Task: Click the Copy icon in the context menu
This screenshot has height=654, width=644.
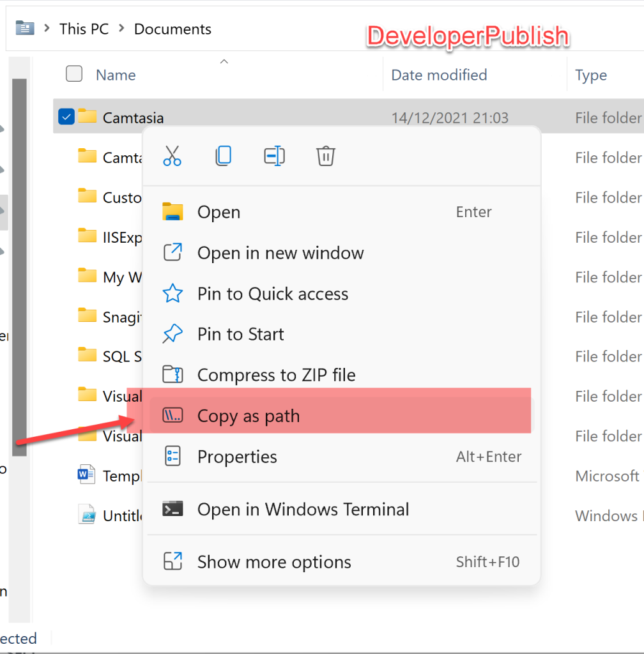Action: [223, 155]
